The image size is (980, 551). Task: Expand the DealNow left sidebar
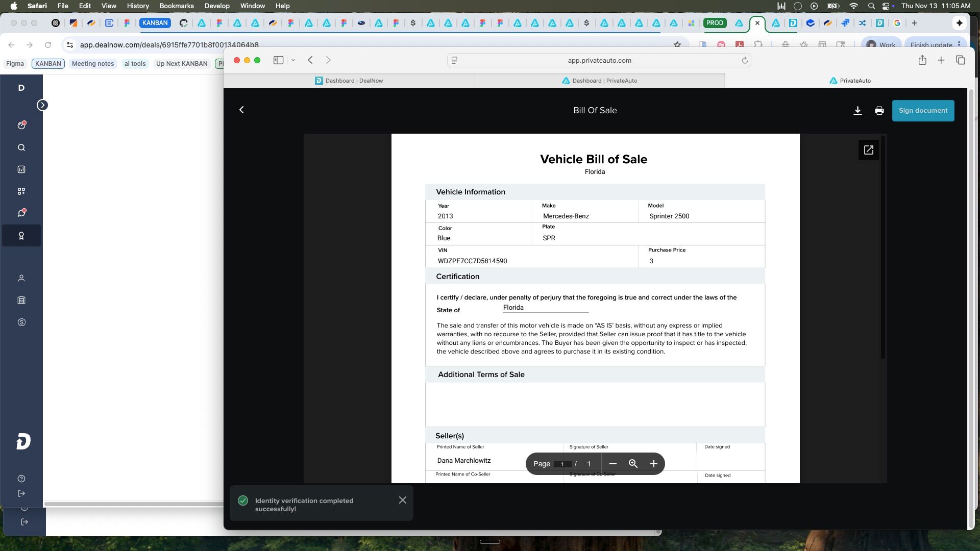click(x=42, y=105)
